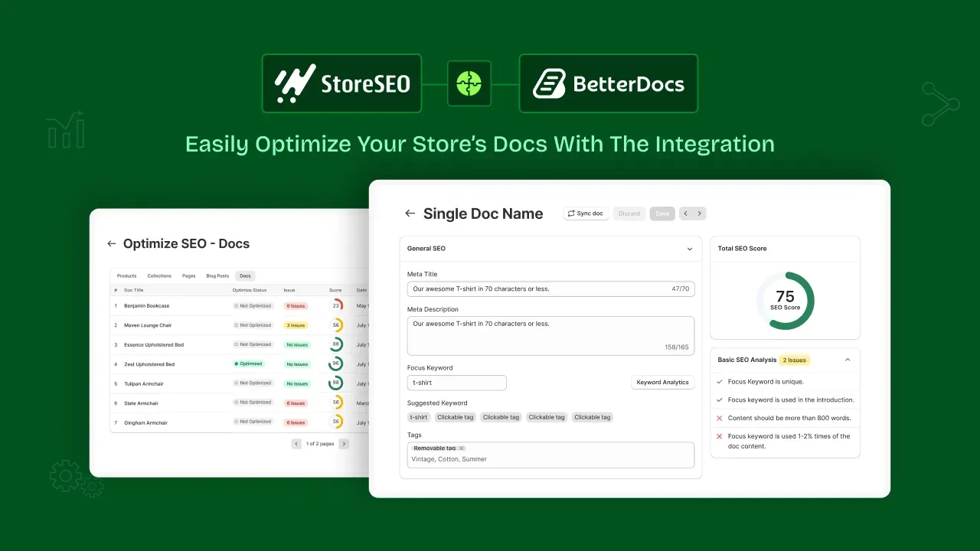Click cross icon beside Content should be 800 words
The width and height of the screenshot is (980, 551).
click(719, 418)
